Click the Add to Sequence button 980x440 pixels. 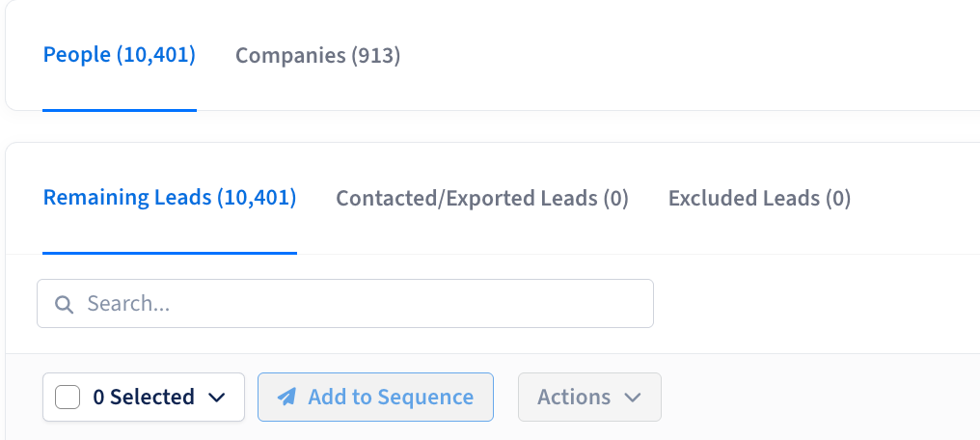375,397
